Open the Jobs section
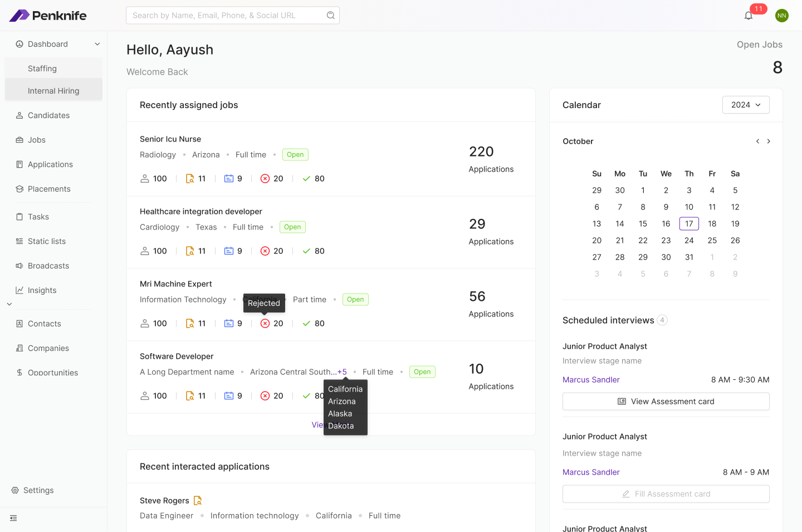The image size is (802, 532). click(37, 140)
